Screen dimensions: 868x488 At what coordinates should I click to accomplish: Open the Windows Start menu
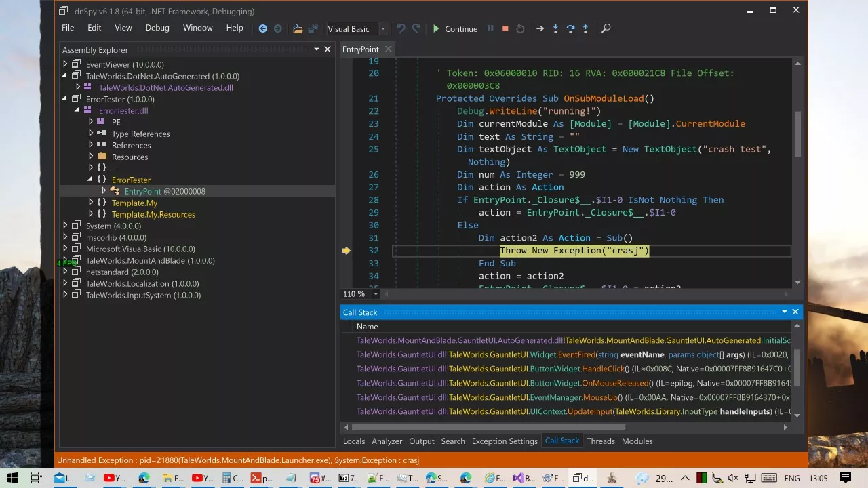click(12, 478)
